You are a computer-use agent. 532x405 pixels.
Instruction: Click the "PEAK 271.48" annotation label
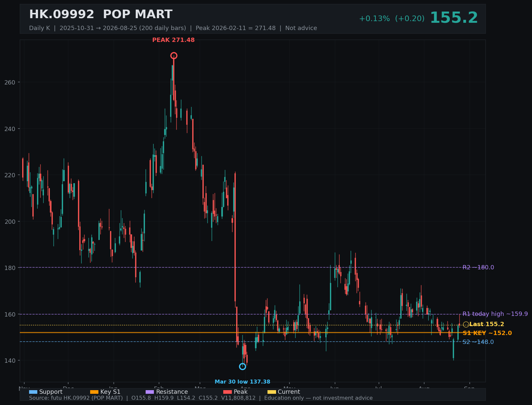173,40
